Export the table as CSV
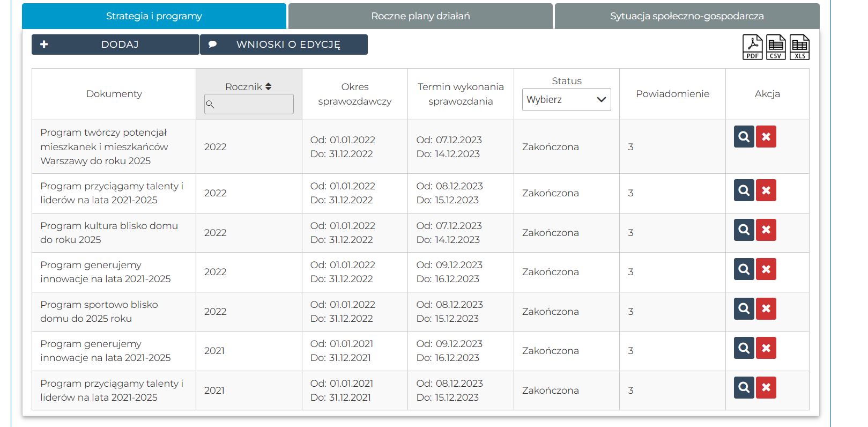 [x=776, y=47]
